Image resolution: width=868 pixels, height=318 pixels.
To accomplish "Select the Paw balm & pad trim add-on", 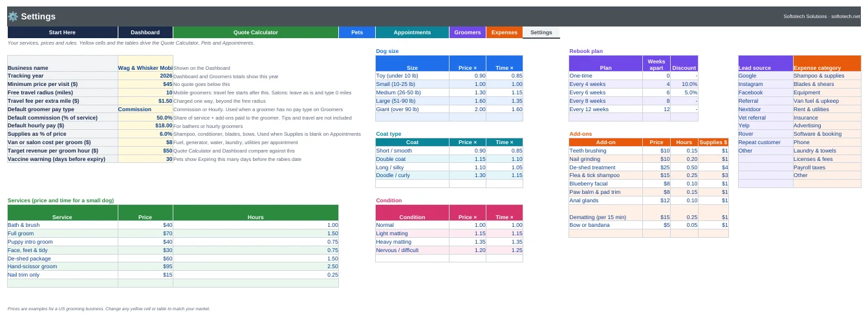I will pos(605,192).
